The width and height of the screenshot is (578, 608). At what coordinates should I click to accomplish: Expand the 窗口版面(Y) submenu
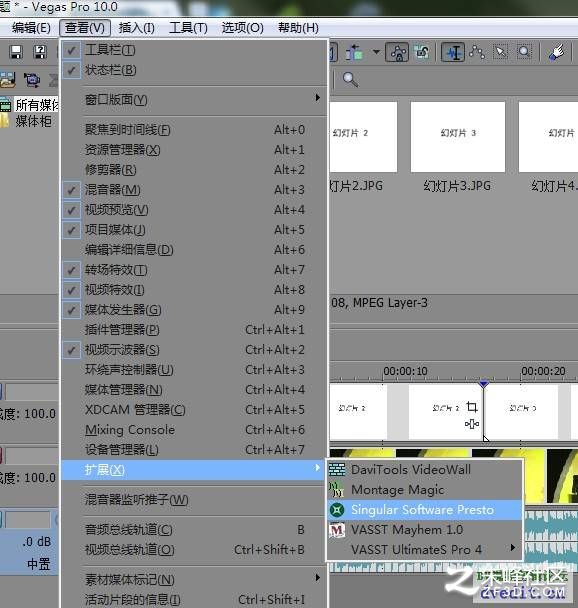tap(194, 100)
